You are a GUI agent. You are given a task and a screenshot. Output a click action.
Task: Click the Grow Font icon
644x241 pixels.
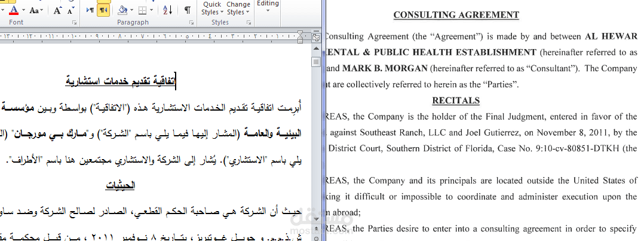coord(58,10)
